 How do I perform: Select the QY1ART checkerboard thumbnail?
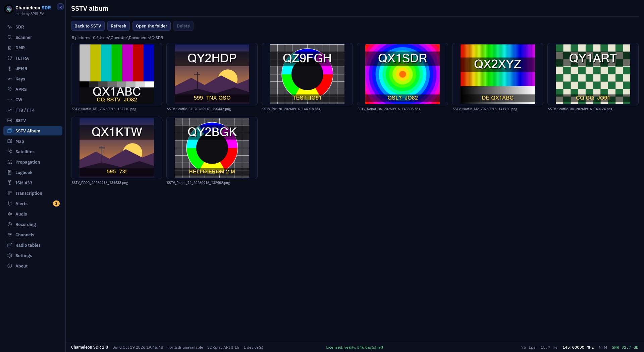pyautogui.click(x=593, y=74)
